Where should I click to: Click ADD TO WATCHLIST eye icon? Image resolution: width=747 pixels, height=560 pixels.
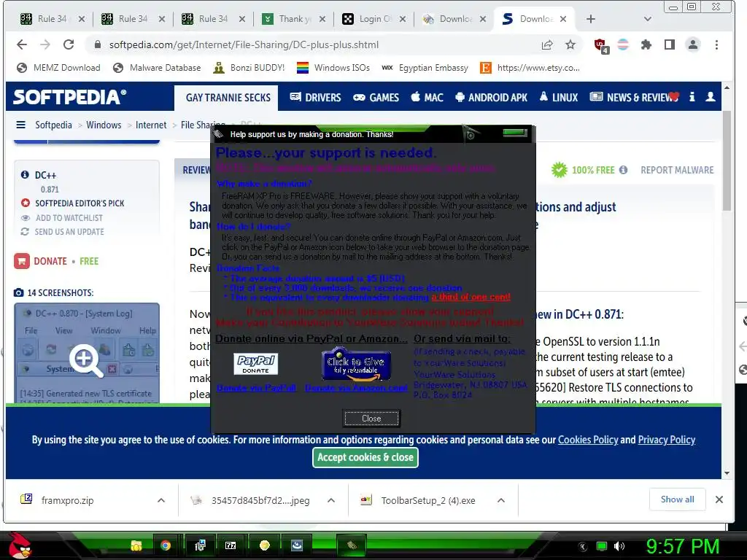pos(26,217)
